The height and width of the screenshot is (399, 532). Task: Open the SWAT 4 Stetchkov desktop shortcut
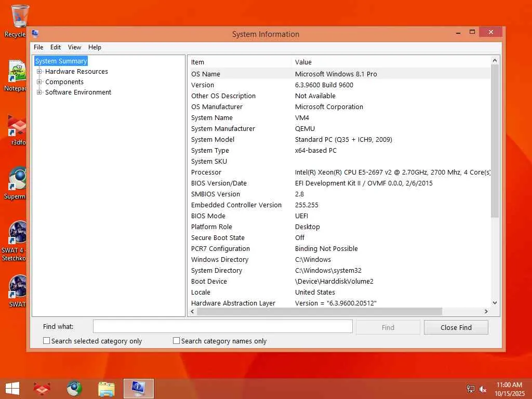point(15,241)
